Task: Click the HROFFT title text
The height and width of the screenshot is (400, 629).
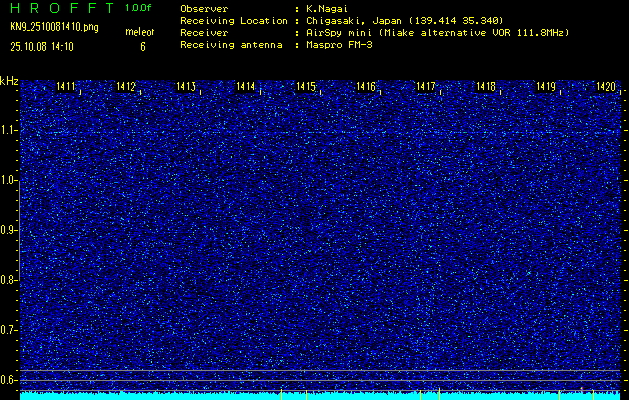Action: click(61, 8)
